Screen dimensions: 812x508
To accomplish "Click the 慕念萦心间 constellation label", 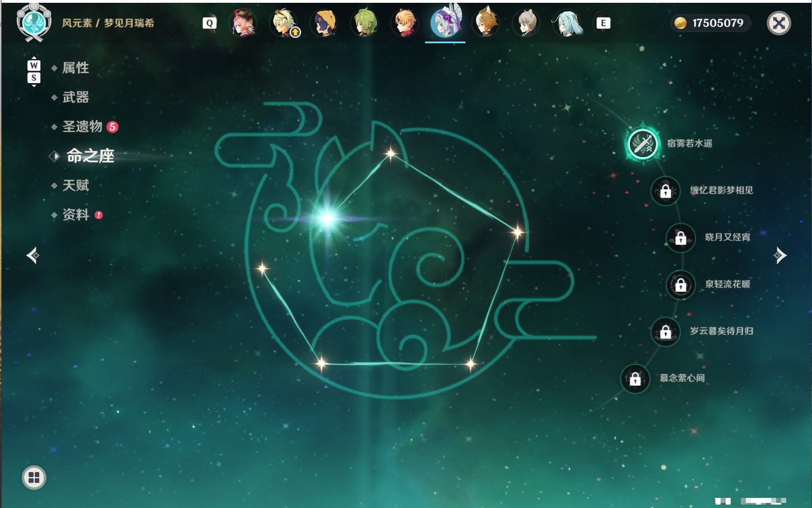I will coord(682,378).
